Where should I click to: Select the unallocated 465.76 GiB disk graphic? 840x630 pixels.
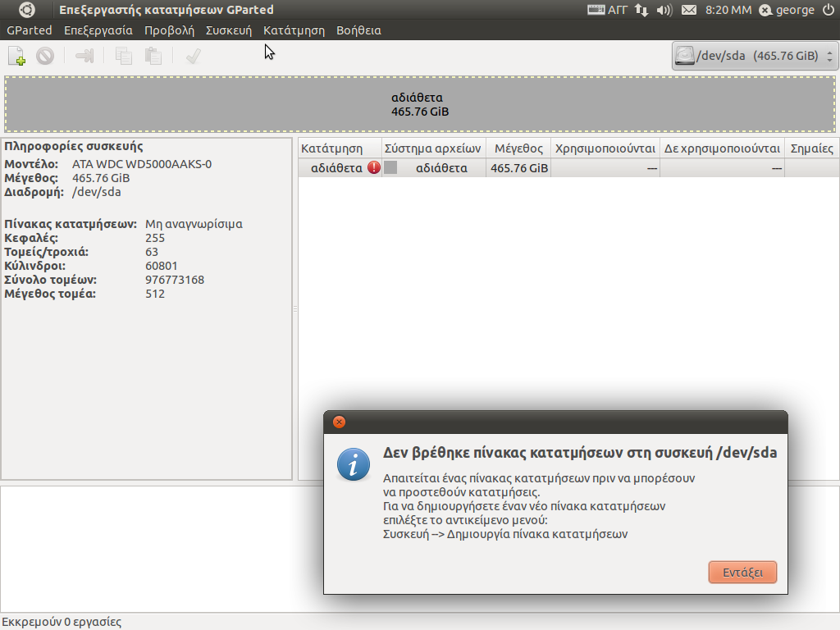pyautogui.click(x=420, y=104)
